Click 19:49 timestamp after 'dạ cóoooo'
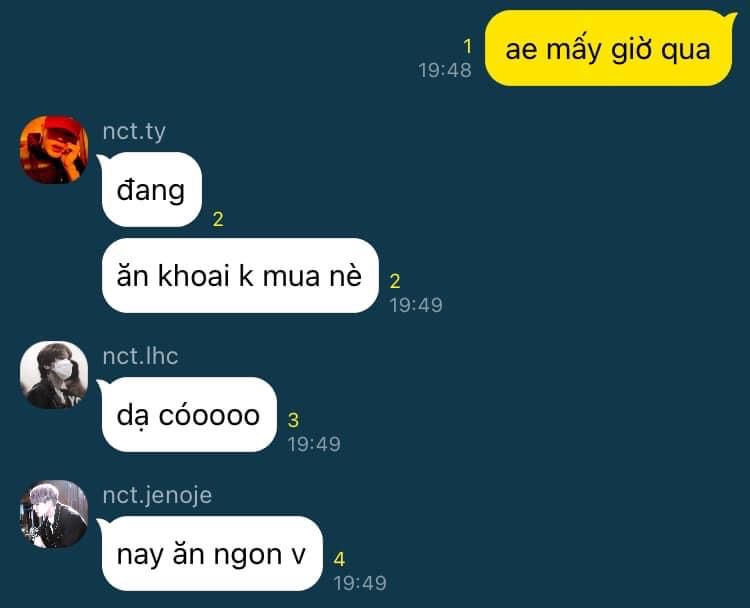 coord(314,444)
